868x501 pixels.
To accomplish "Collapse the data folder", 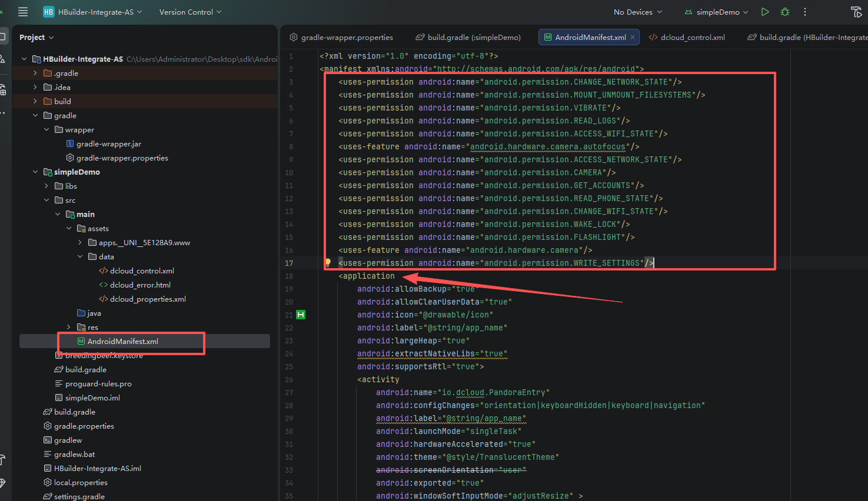I will tap(80, 256).
